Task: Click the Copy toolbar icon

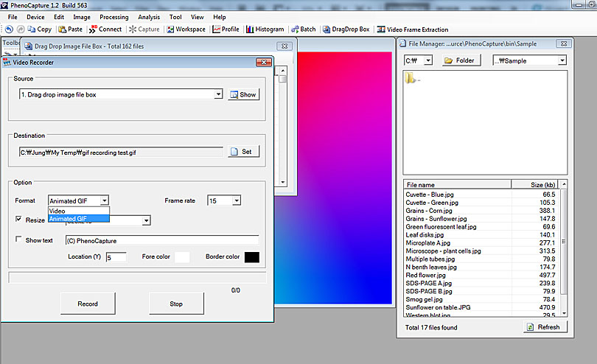Action: (x=39, y=29)
